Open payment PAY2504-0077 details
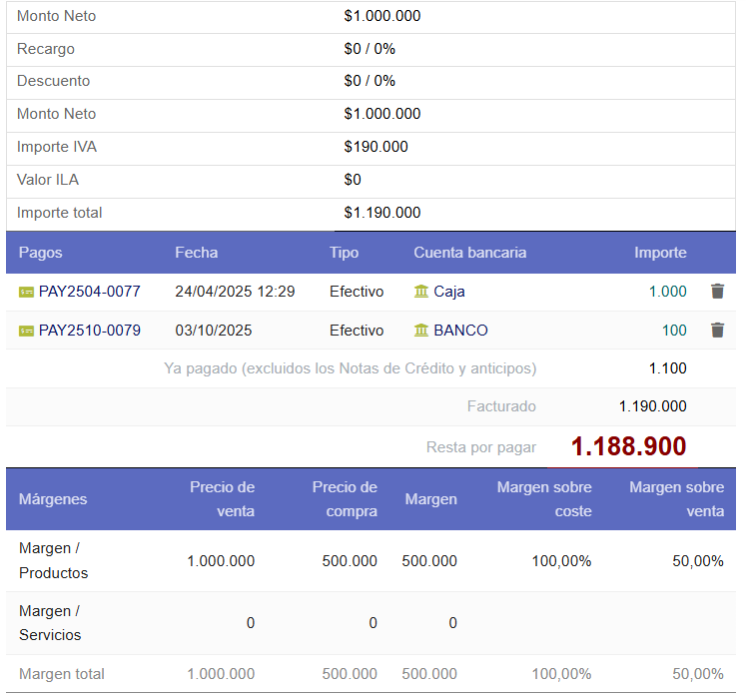 (89, 292)
